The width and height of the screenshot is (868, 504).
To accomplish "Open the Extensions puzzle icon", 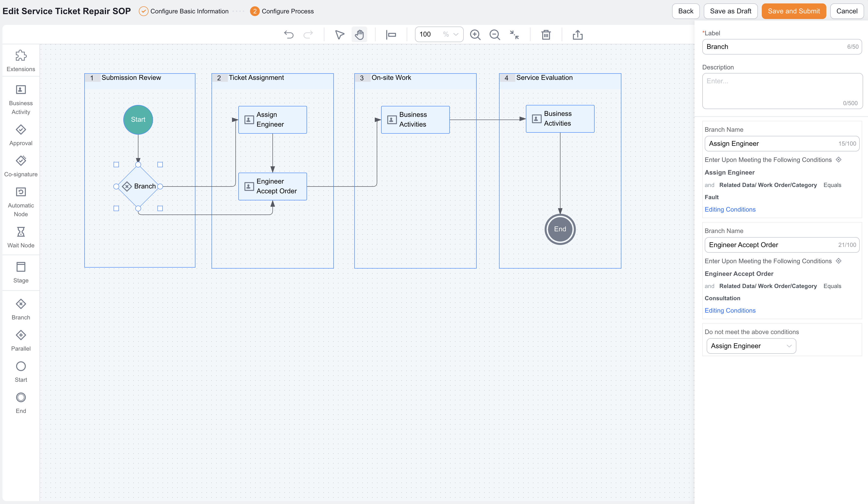I will pyautogui.click(x=21, y=56).
